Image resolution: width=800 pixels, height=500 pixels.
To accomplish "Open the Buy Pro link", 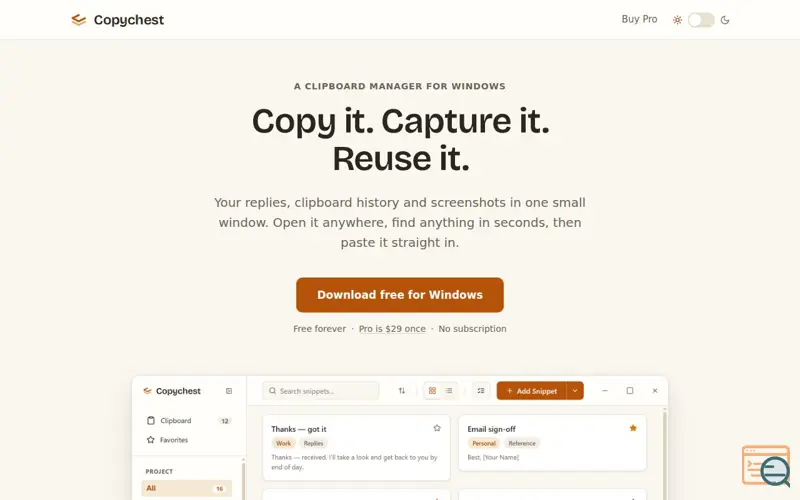I will (639, 19).
